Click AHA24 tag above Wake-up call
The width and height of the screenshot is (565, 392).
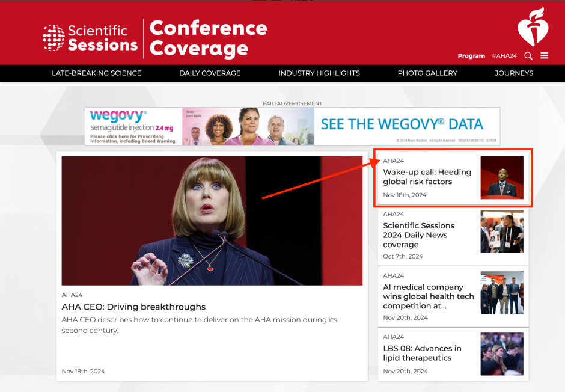point(394,161)
